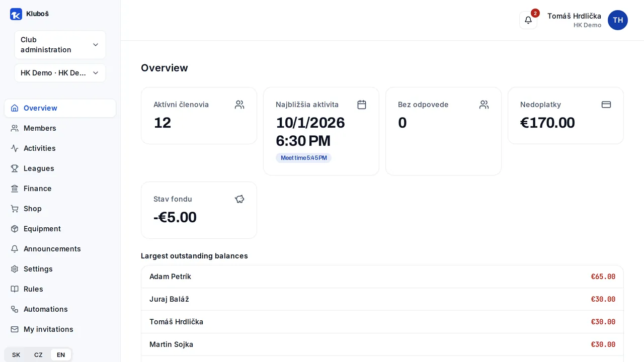Click the box icon beside Equipment
This screenshot has height=362, width=644.
click(x=15, y=229)
